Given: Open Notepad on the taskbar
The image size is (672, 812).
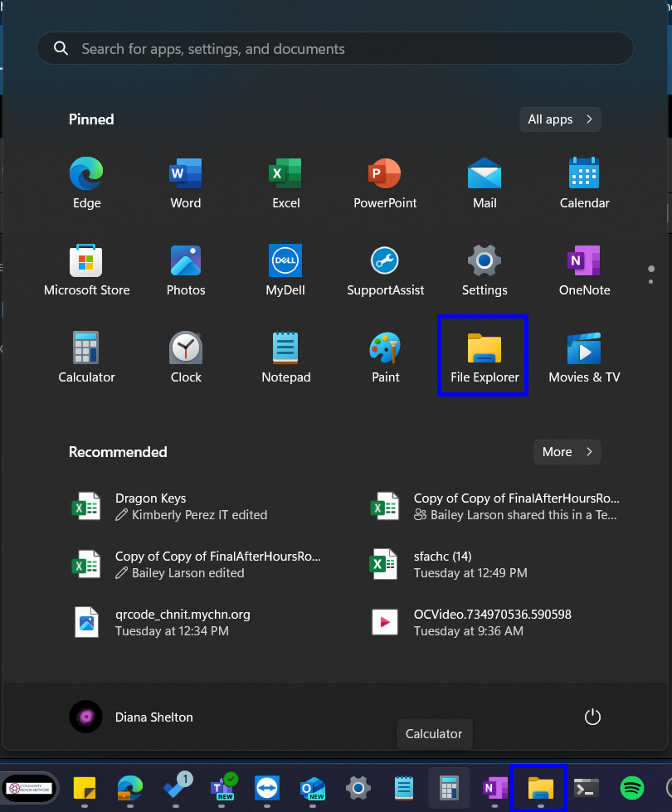Looking at the screenshot, I should 403,789.
